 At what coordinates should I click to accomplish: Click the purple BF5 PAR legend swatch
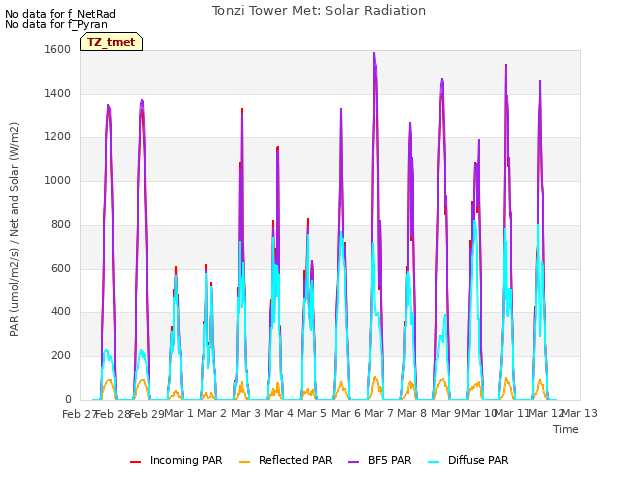point(353,462)
